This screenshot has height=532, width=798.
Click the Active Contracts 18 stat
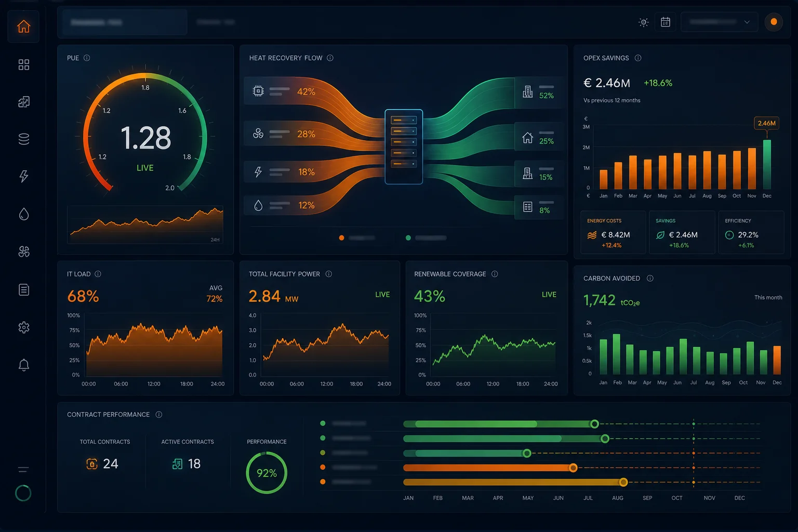(x=187, y=455)
